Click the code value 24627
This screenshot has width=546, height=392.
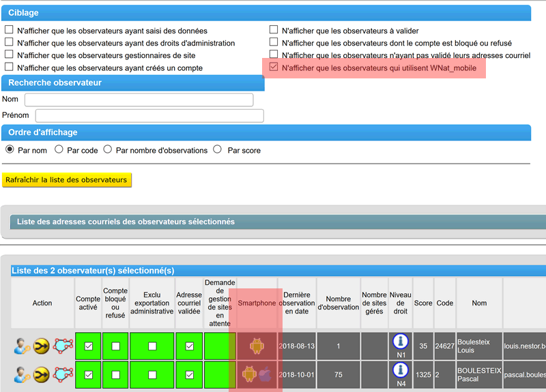pos(445,346)
